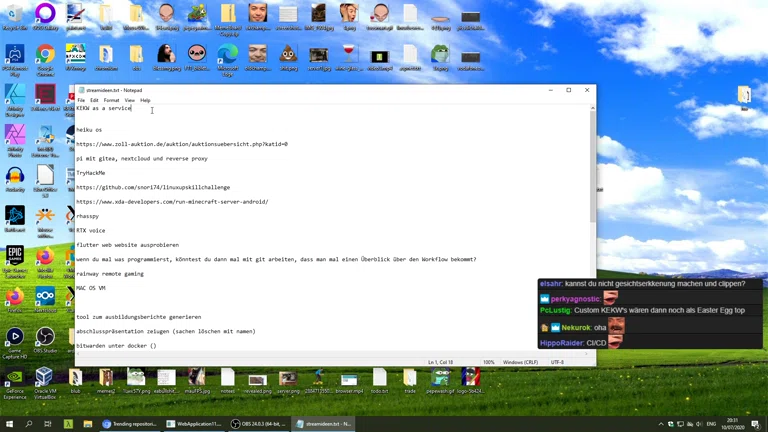Open the Edit menu in Notepad
The height and width of the screenshot is (432, 768).
(x=94, y=100)
